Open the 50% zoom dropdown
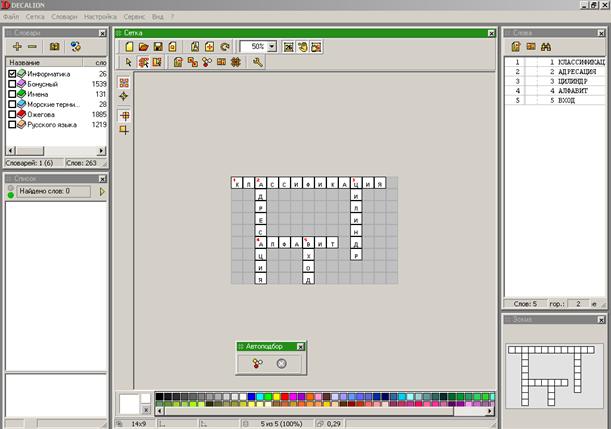This screenshot has height=429, width=611. click(272, 47)
